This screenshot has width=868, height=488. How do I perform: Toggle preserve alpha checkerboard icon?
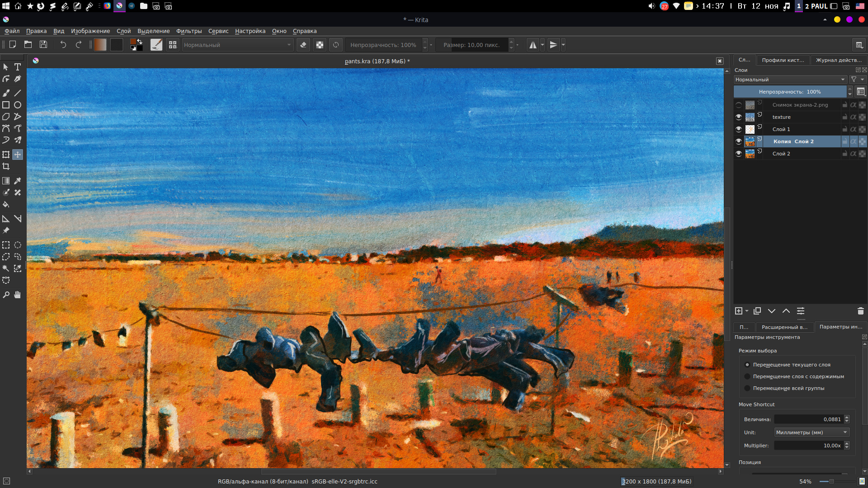(x=320, y=45)
